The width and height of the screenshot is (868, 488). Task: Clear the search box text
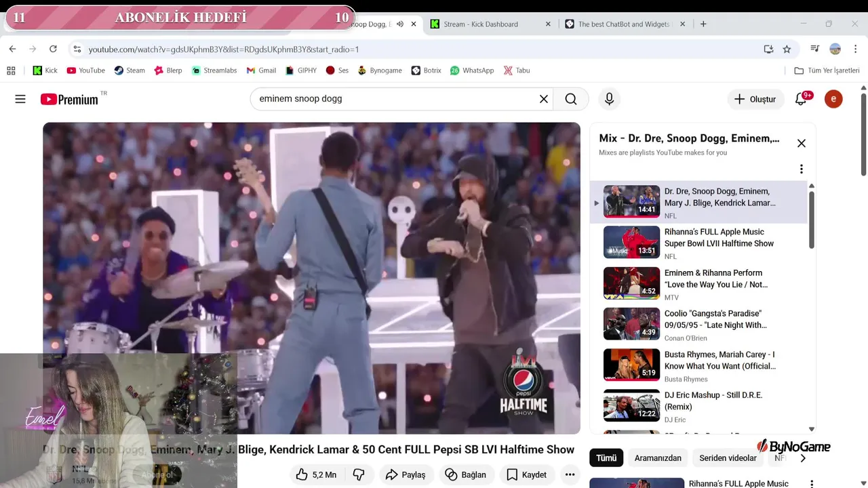[x=543, y=99]
